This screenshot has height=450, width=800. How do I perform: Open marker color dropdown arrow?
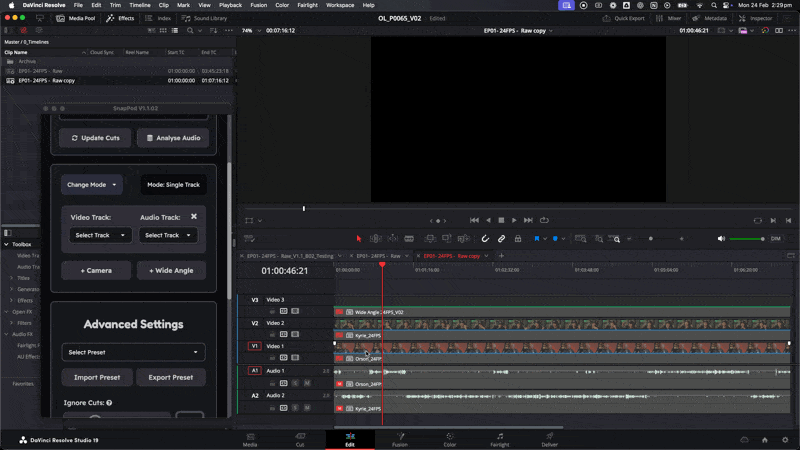pyautogui.click(x=563, y=239)
